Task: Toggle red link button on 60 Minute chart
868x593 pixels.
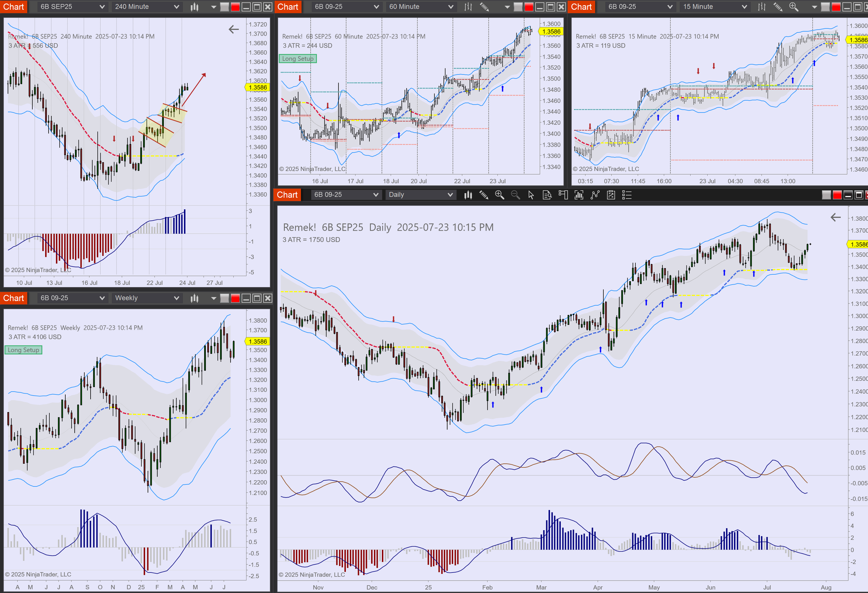Action: [528, 7]
